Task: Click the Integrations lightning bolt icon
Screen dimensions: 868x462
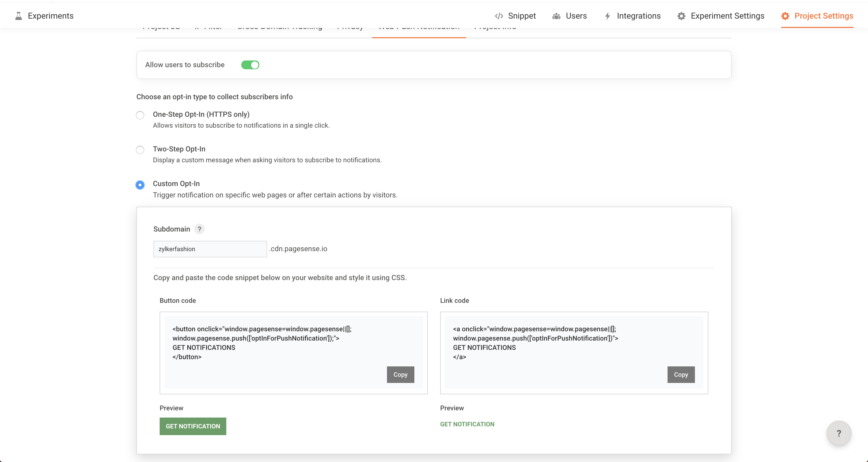Action: pos(607,16)
